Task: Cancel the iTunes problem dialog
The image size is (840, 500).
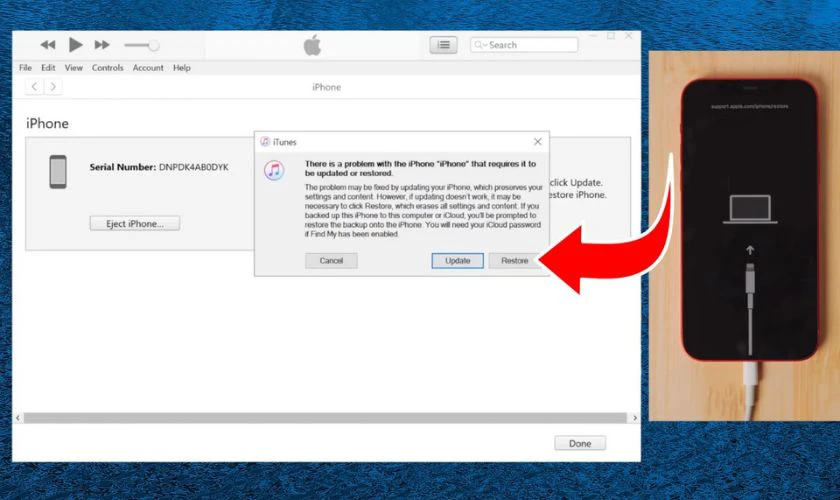Action: pos(331,260)
